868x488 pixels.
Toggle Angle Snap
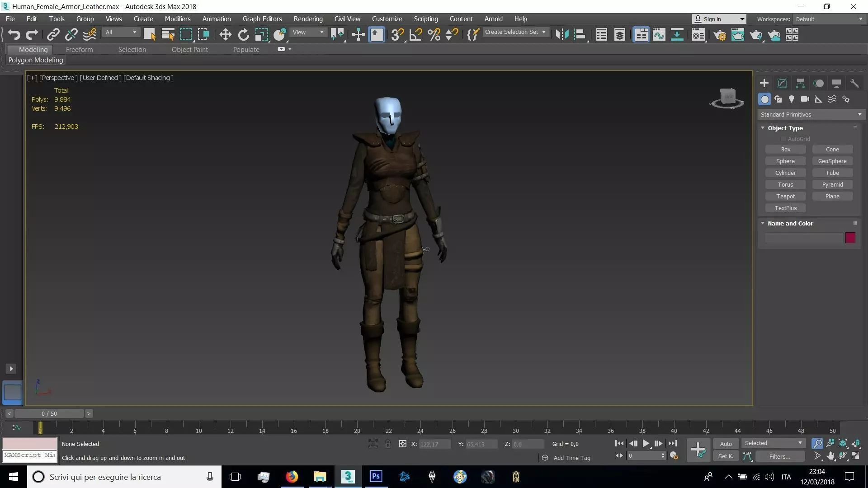point(415,34)
